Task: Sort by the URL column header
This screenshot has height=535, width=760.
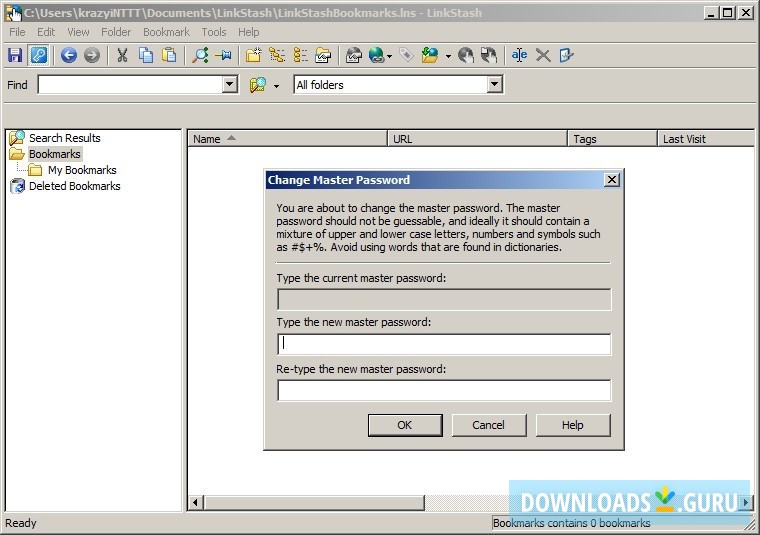Action: 477,139
